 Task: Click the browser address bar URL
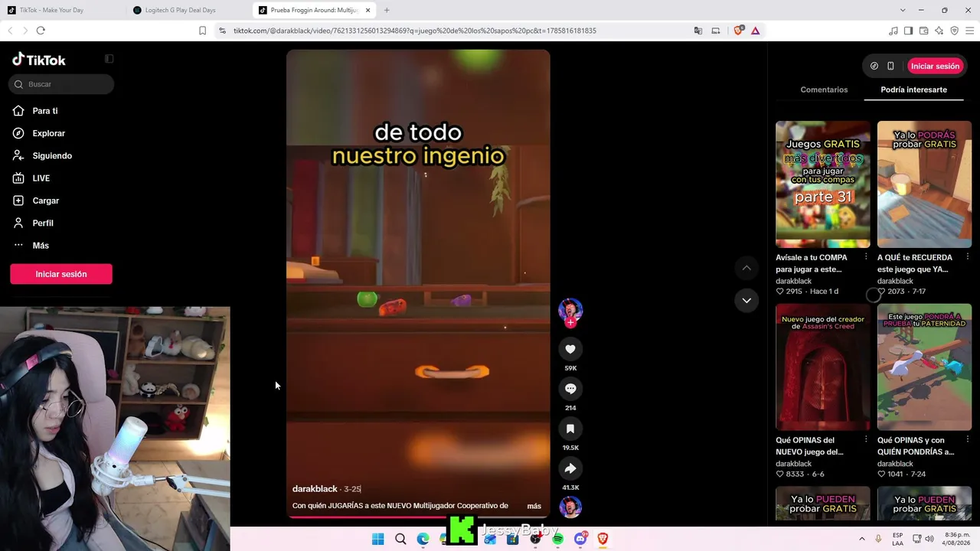tap(414, 31)
